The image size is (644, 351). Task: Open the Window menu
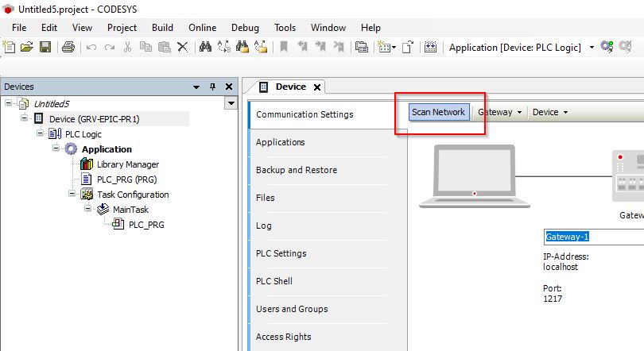pyautogui.click(x=328, y=28)
